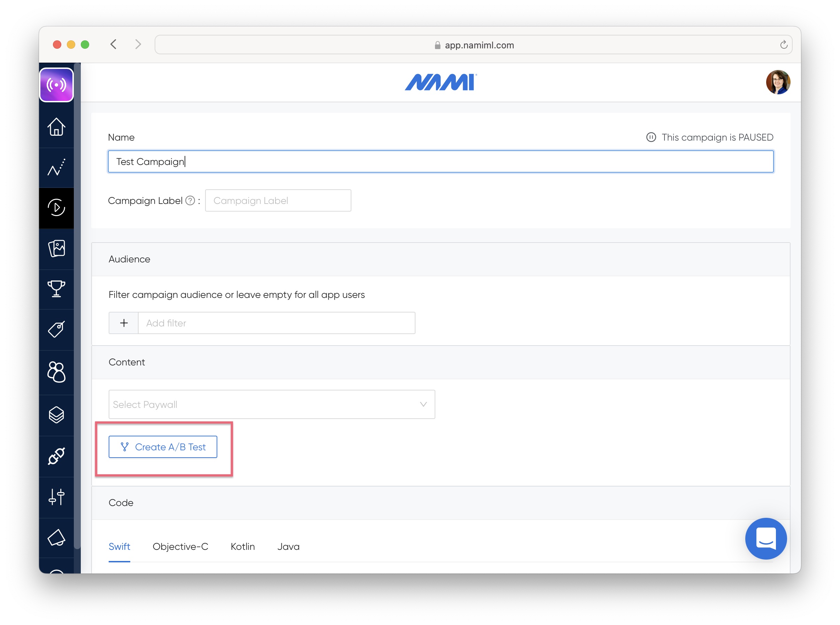Expand the Select Paywall dropdown
This screenshot has height=625, width=840.
click(271, 404)
